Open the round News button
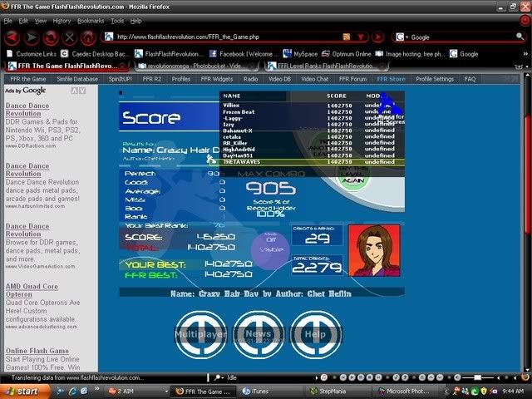 (258, 333)
